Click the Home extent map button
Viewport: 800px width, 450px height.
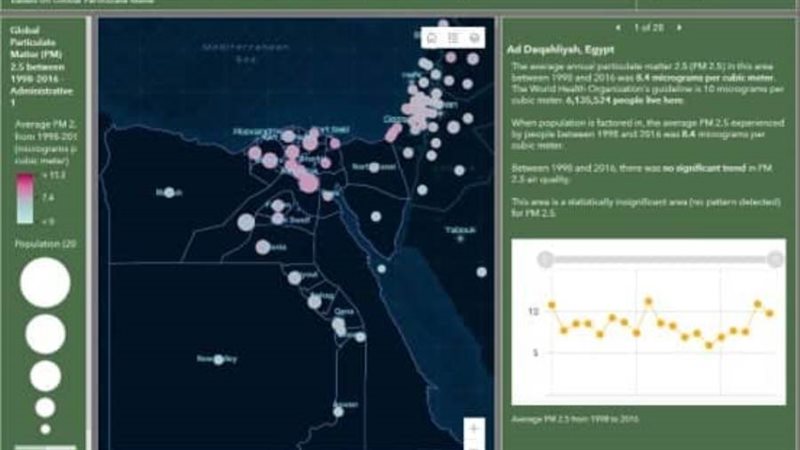click(432, 37)
